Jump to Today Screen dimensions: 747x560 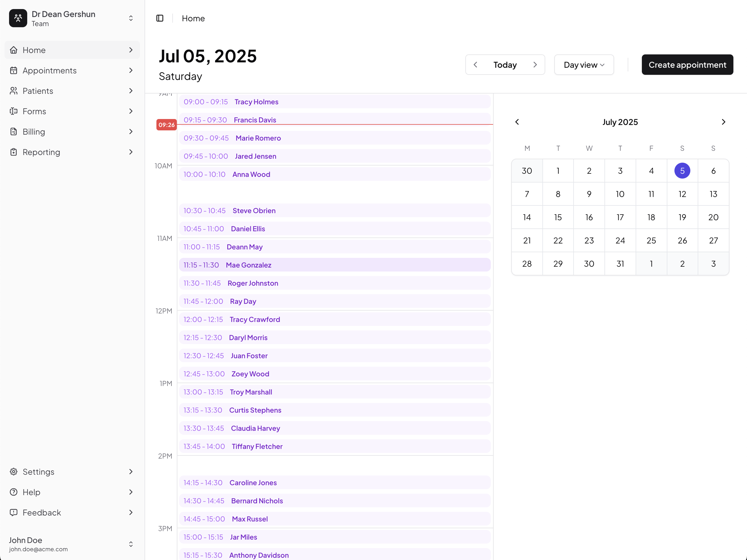[x=505, y=65]
